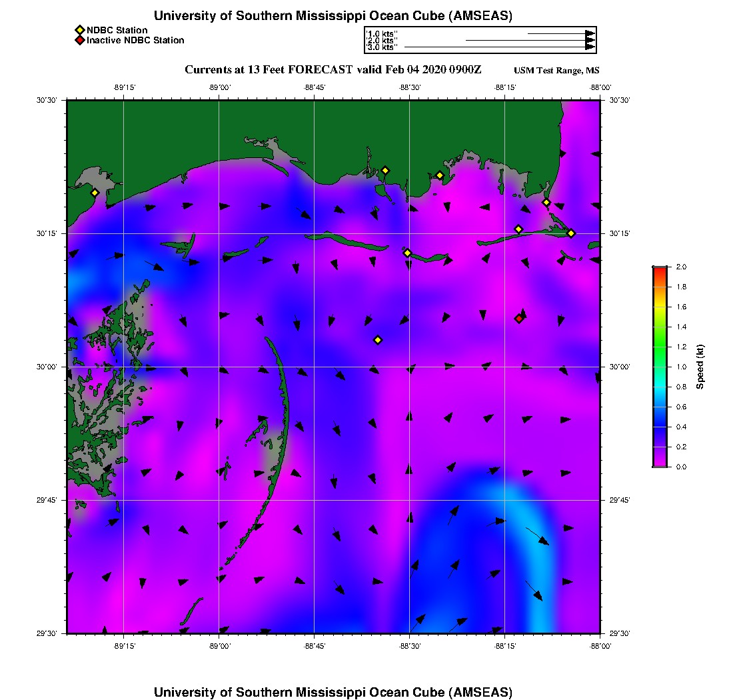Screen dimensions: 733x700
Task: Click the 2.0 kts scale label
Action: (x=382, y=41)
